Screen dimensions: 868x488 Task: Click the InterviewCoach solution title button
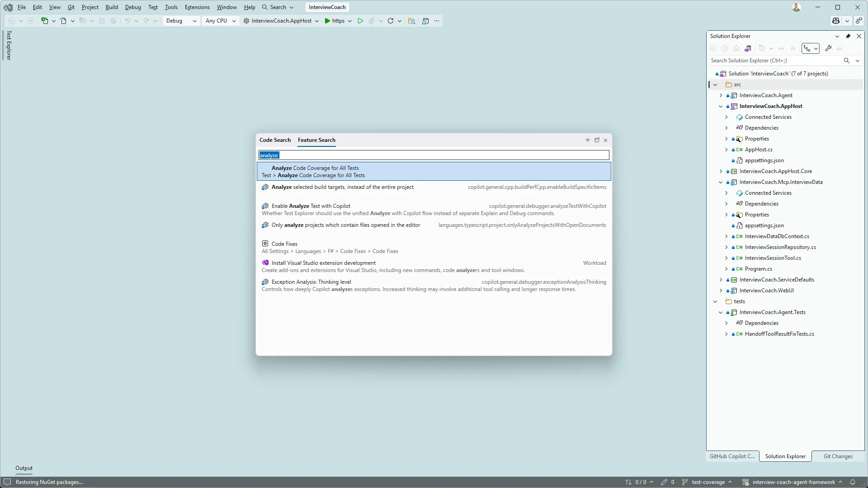327,7
